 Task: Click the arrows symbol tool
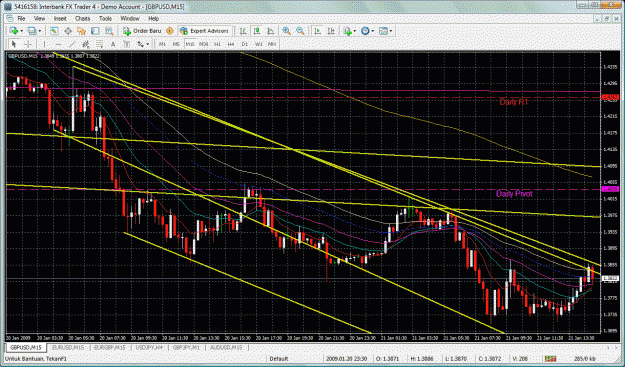tap(140, 44)
